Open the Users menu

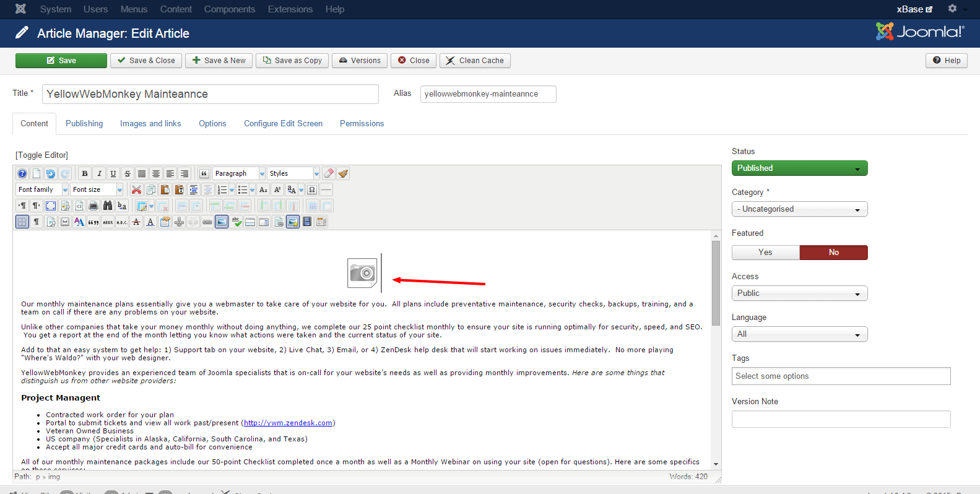95,9
